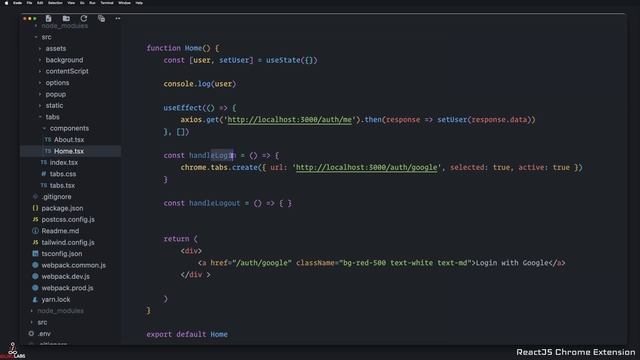This screenshot has width=640, height=360.
Task: Open webpack.common.js in the file tree
Action: [73, 265]
